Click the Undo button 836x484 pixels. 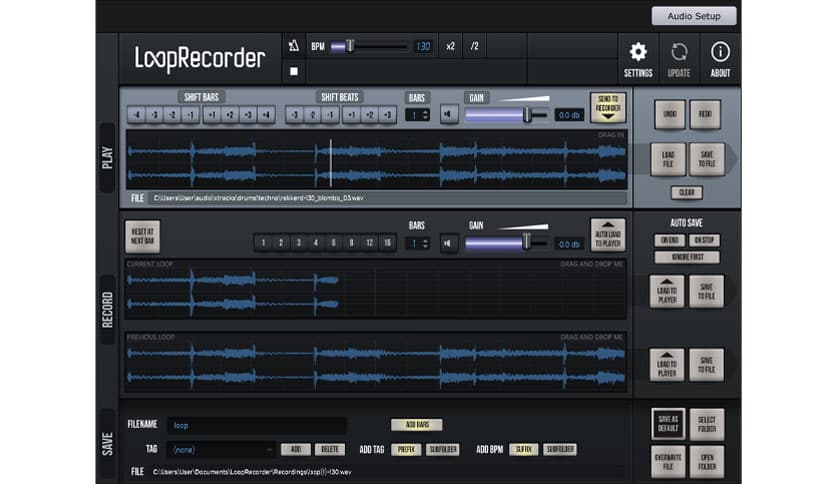point(670,114)
